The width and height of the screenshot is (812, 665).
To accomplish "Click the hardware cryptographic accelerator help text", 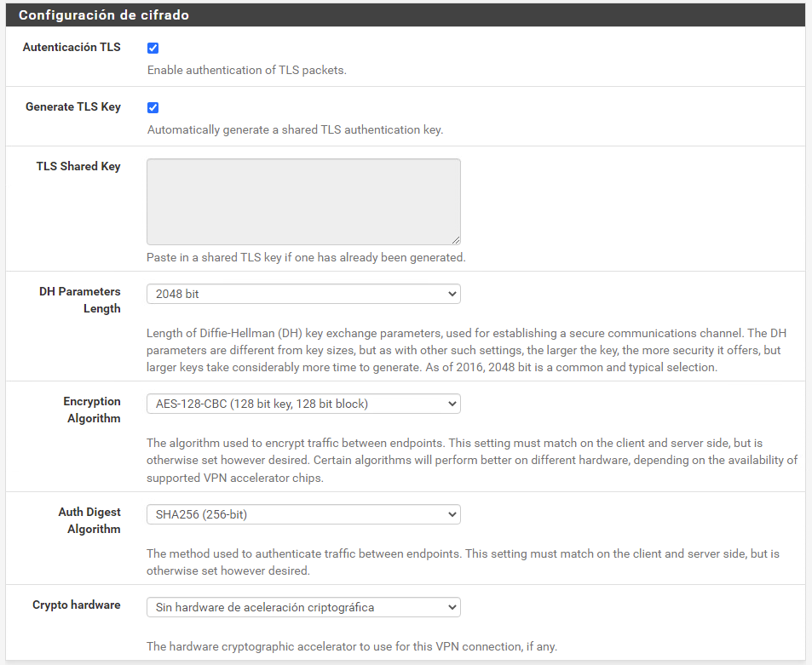I will (x=351, y=646).
